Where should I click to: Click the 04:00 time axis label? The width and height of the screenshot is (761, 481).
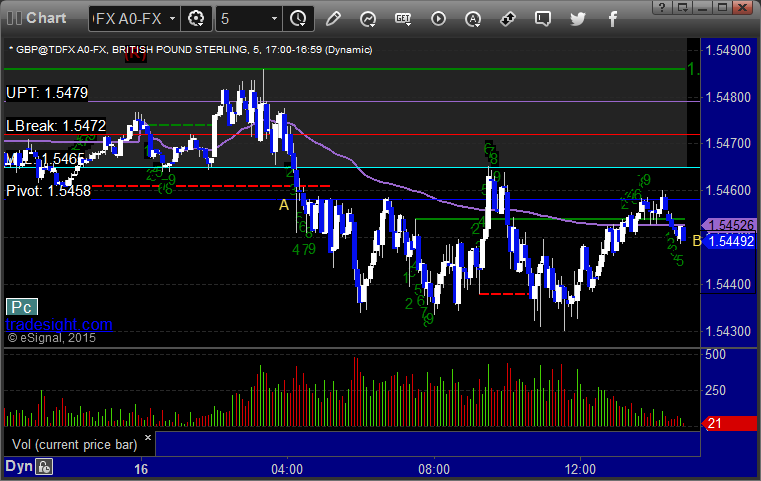(287, 469)
